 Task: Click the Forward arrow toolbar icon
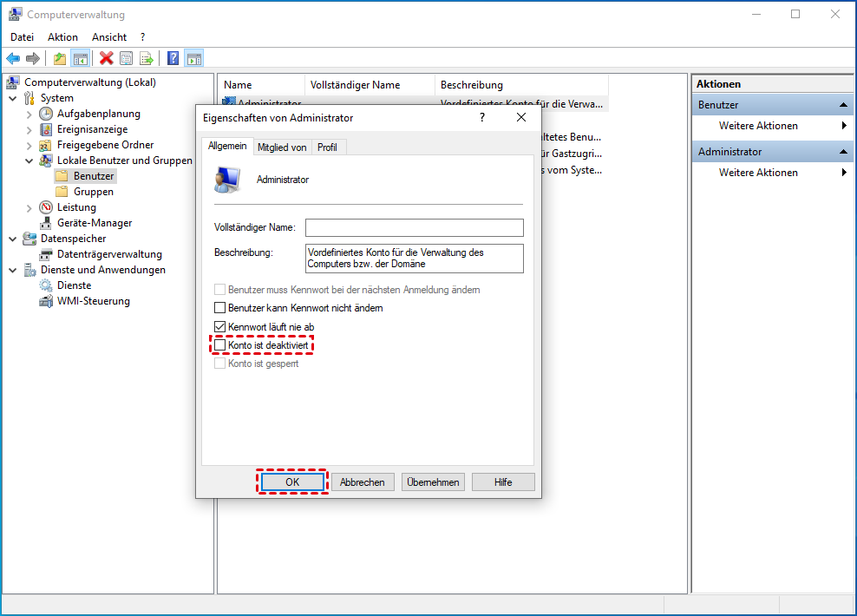(33, 58)
